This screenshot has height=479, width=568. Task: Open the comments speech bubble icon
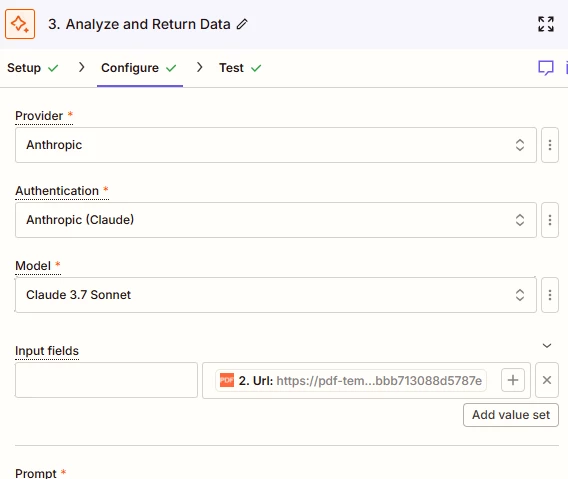[x=546, y=68]
